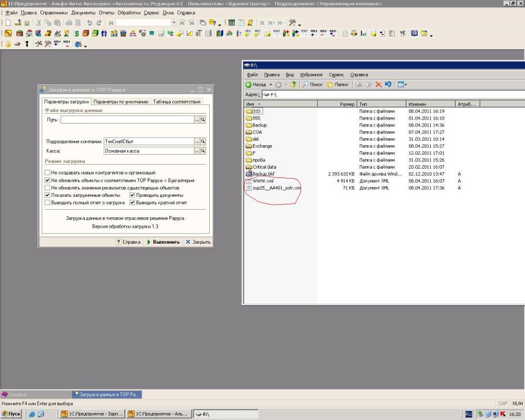
Task: Click the binoculars Find icon in toolbar
Action: pyautogui.click(x=111, y=23)
